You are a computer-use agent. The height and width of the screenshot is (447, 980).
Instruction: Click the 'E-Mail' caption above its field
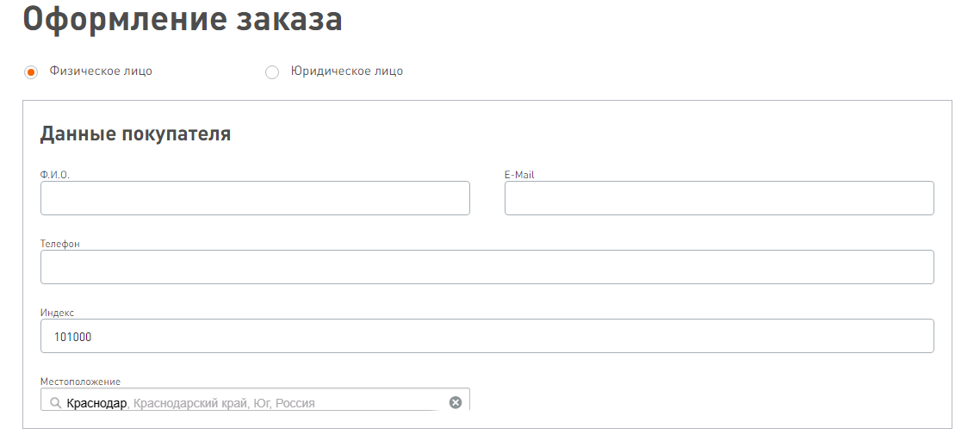tap(519, 175)
